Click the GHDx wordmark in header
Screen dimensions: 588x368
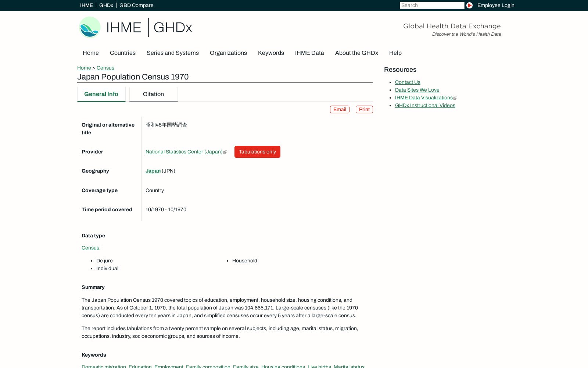[x=173, y=27]
